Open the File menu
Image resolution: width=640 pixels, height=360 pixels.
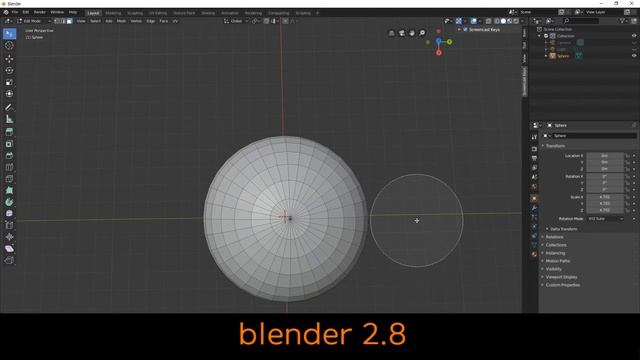15,12
